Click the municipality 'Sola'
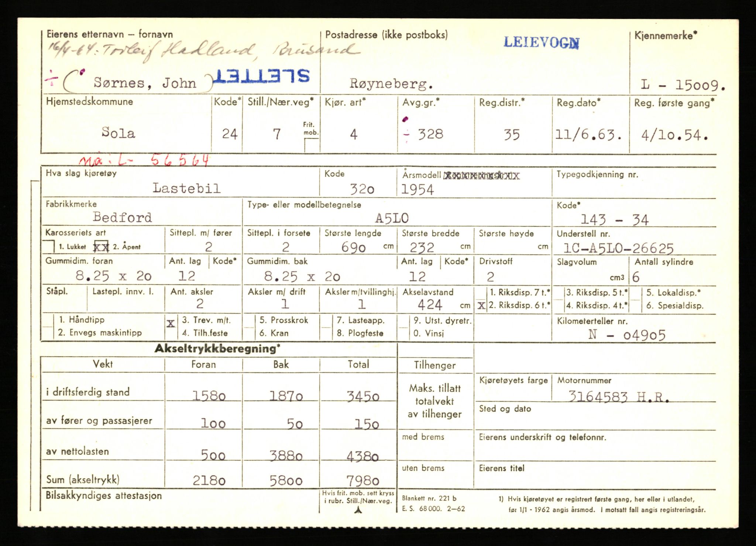The height and width of the screenshot is (546, 756). [x=118, y=133]
